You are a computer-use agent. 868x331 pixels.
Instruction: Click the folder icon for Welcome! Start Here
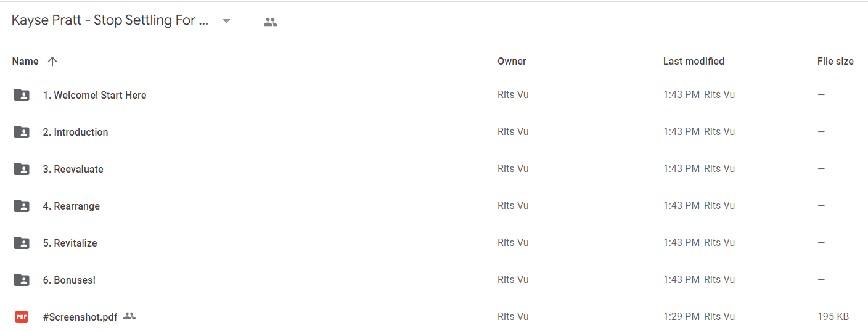(x=22, y=95)
